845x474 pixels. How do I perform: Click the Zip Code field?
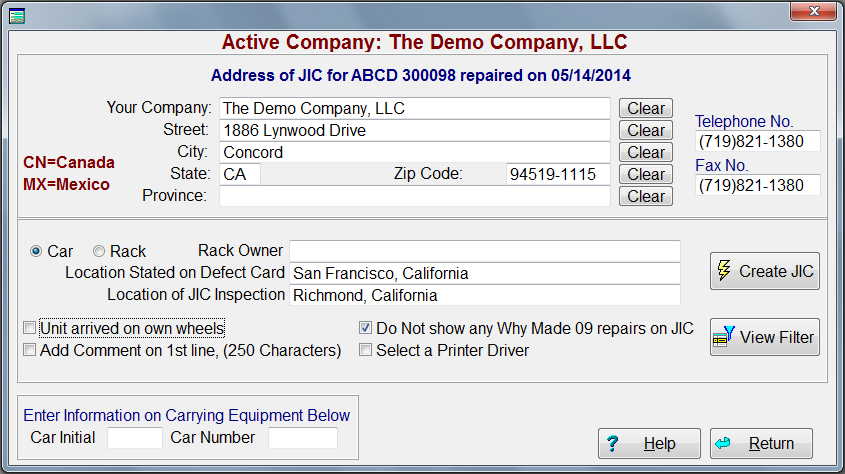pyautogui.click(x=557, y=174)
